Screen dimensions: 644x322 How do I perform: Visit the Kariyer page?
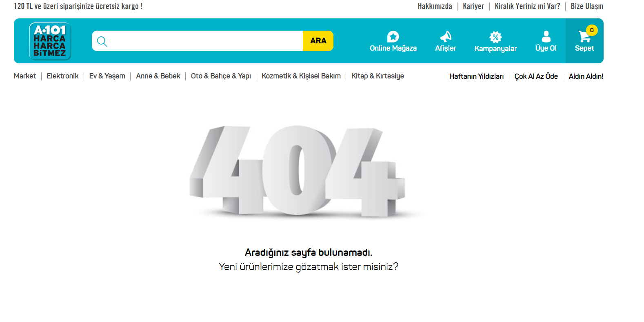473,6
